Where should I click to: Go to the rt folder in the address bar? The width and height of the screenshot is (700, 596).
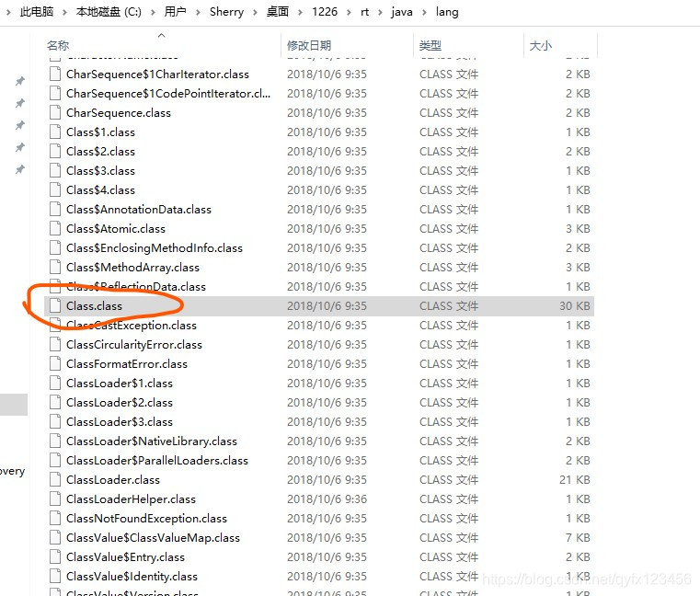[x=365, y=12]
